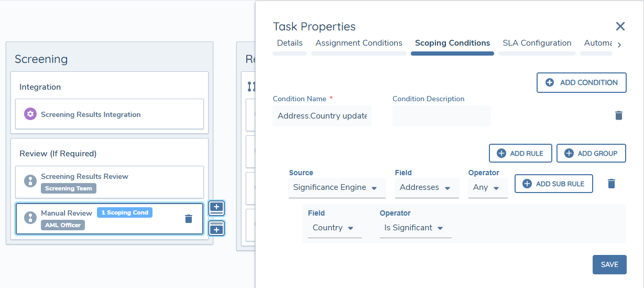
Task: Click the Condition Description input field
Action: pyautogui.click(x=441, y=116)
